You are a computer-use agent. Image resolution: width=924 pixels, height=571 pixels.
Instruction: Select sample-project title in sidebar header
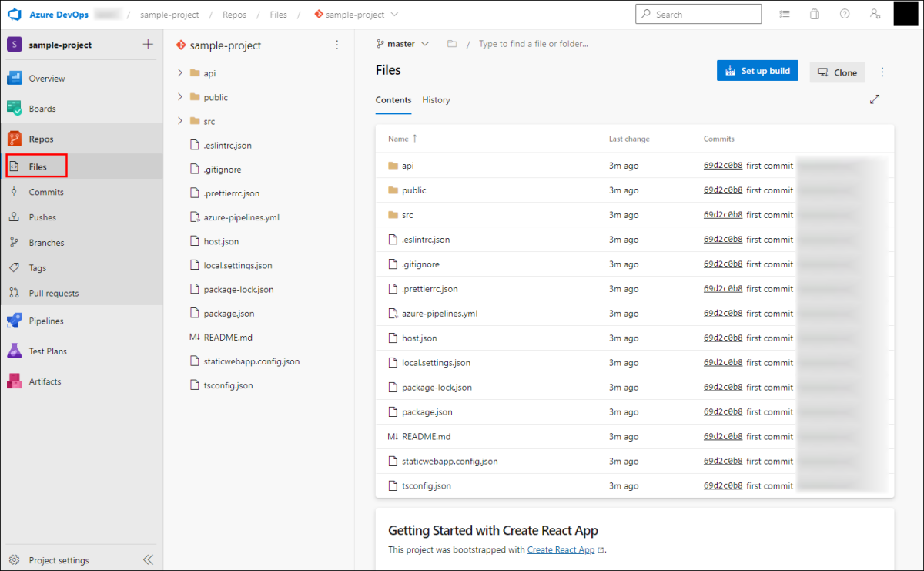tap(60, 45)
